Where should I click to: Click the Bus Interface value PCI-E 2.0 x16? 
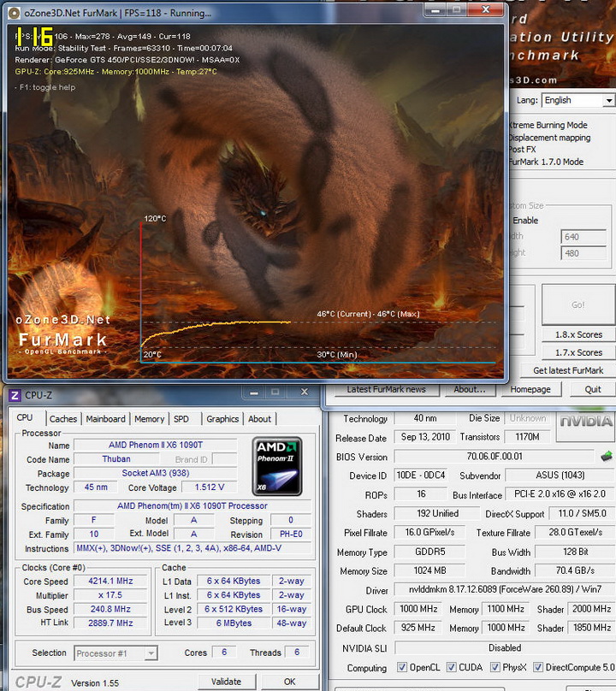coord(560,494)
